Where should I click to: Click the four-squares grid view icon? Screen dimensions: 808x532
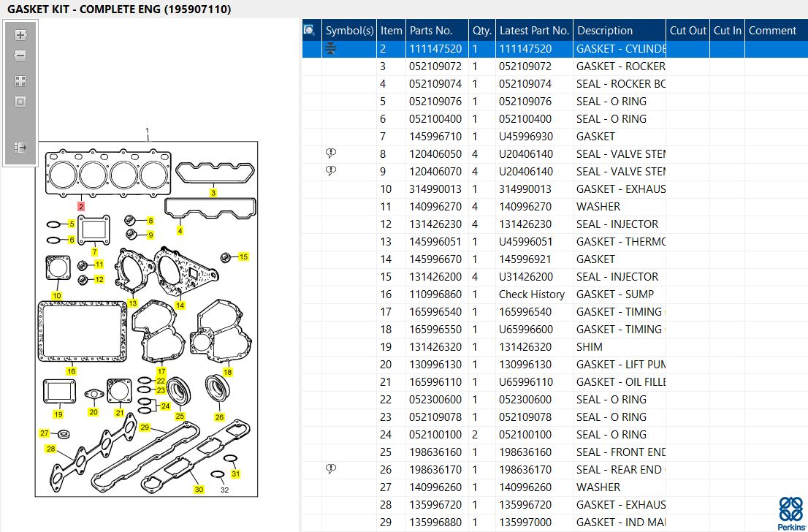click(20, 81)
